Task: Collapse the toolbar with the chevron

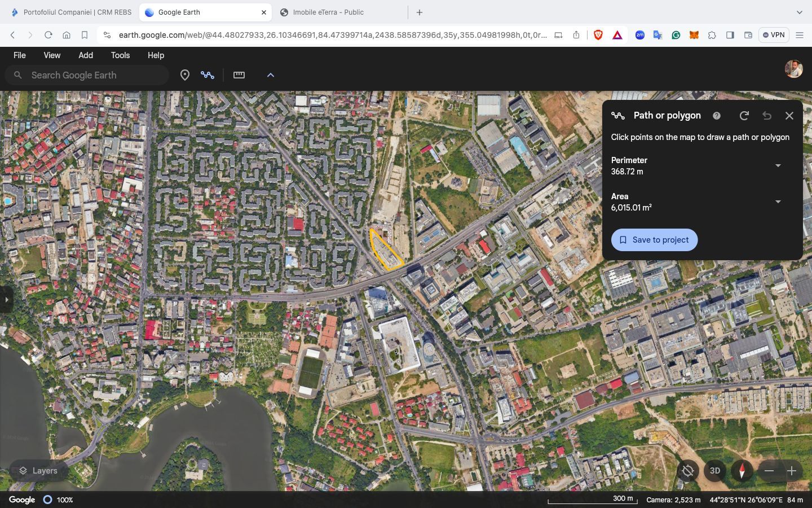Action: [x=271, y=75]
